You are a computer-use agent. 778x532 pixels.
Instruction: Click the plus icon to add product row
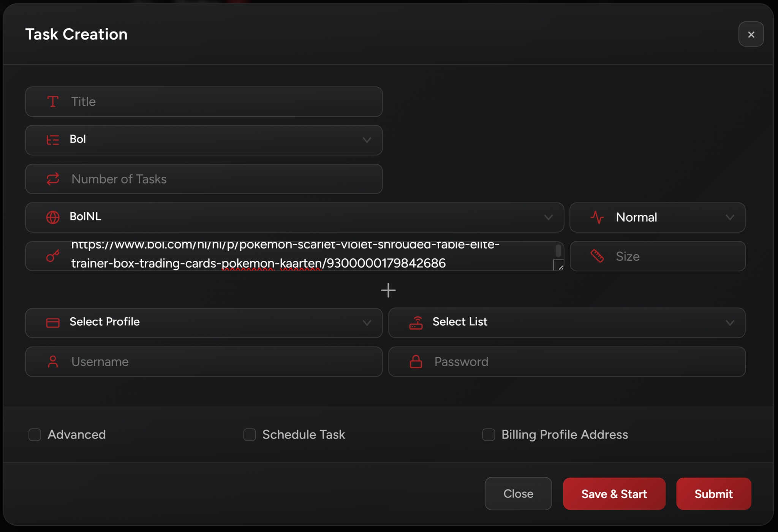pos(388,290)
